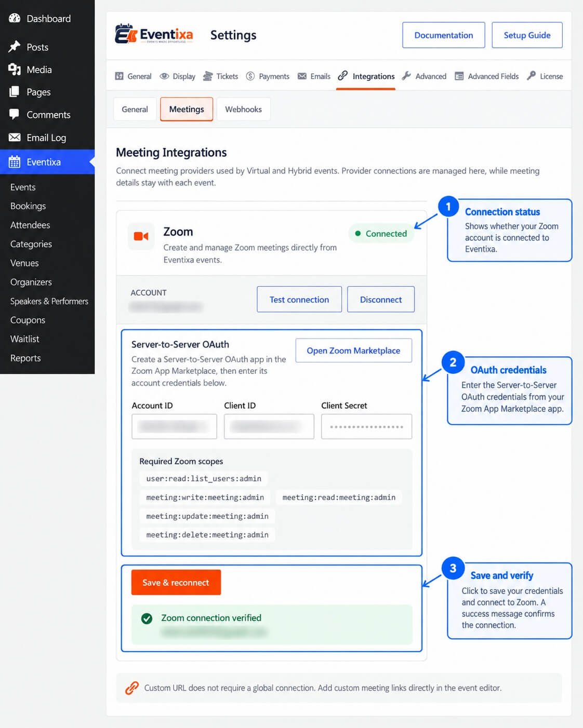Click the License key icon

(x=531, y=76)
